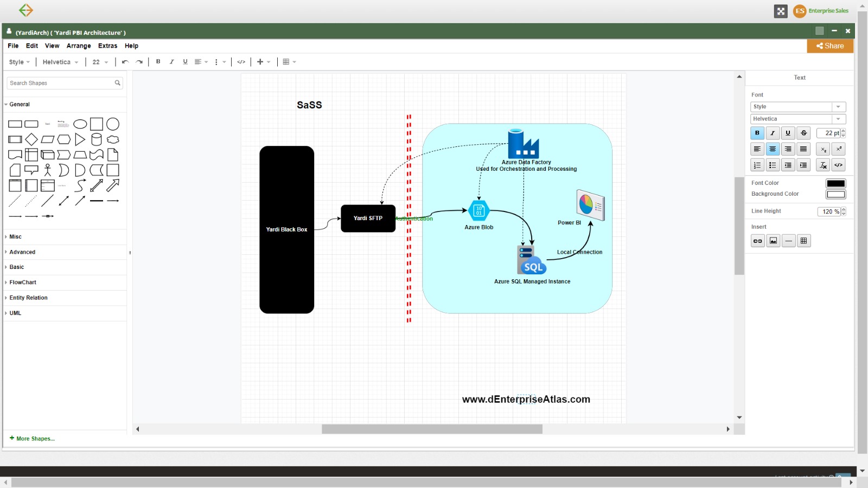Choose the bidirectional block arrow shape
The image size is (868, 488).
(x=97, y=185)
